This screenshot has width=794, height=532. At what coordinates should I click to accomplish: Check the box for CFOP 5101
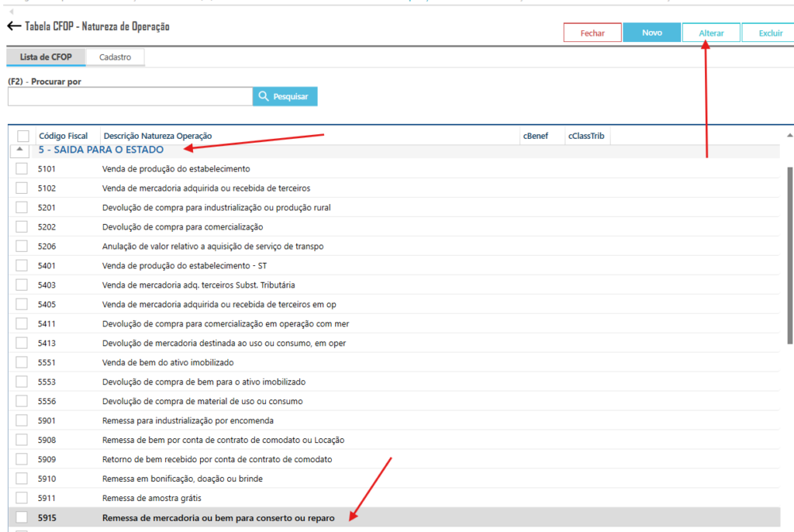pyautogui.click(x=22, y=168)
